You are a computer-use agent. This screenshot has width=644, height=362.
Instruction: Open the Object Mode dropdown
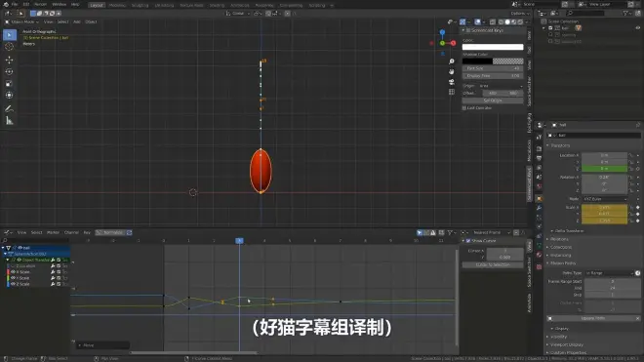(x=21, y=21)
